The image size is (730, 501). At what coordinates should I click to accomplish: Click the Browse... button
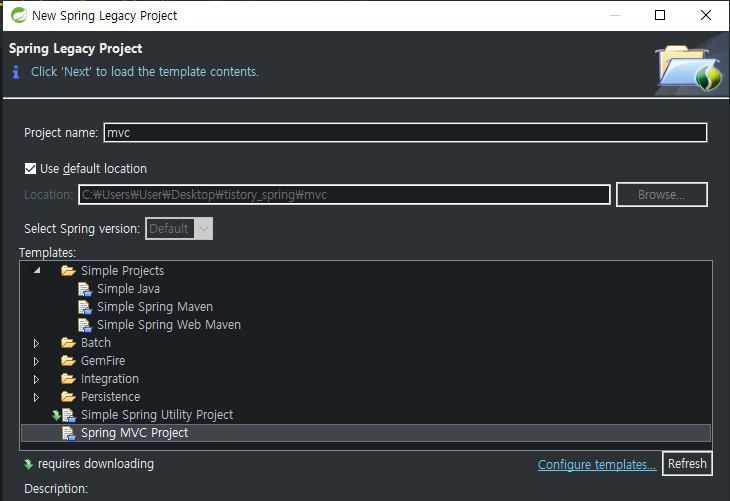(662, 195)
